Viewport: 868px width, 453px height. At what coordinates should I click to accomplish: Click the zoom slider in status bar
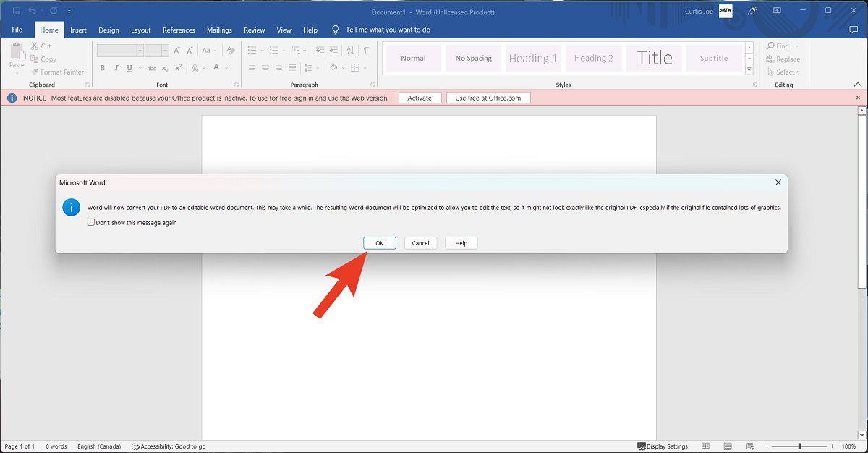pyautogui.click(x=799, y=446)
